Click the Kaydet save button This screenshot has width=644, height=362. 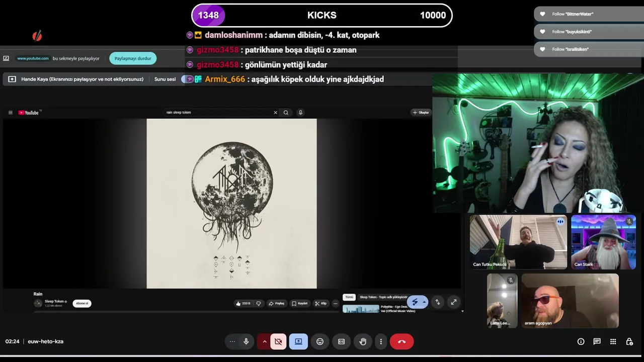pyautogui.click(x=299, y=303)
